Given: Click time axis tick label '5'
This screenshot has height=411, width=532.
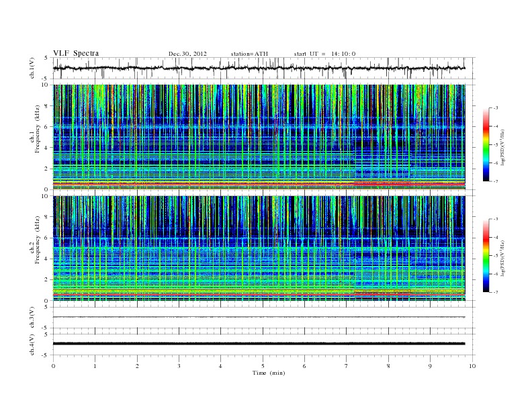Looking at the screenshot, I should click(x=263, y=366).
